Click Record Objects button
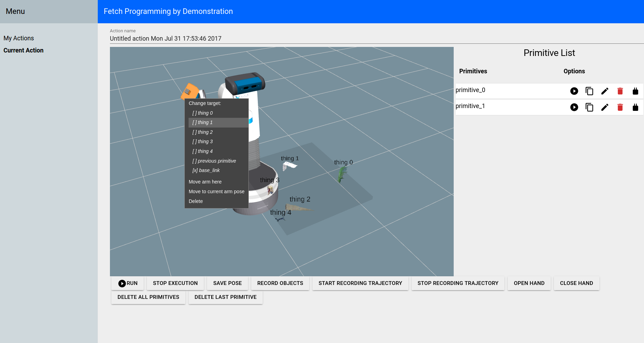This screenshot has height=343, width=644. tap(280, 283)
